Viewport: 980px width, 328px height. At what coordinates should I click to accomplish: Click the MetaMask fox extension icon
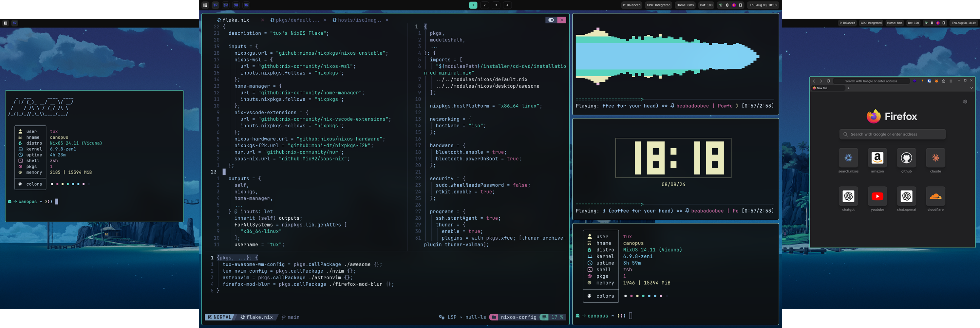[x=936, y=81]
